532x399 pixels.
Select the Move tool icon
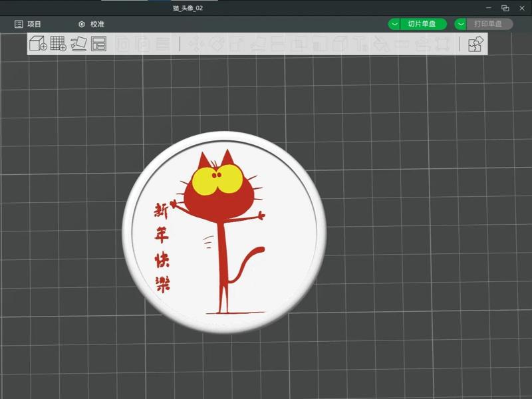pos(196,45)
